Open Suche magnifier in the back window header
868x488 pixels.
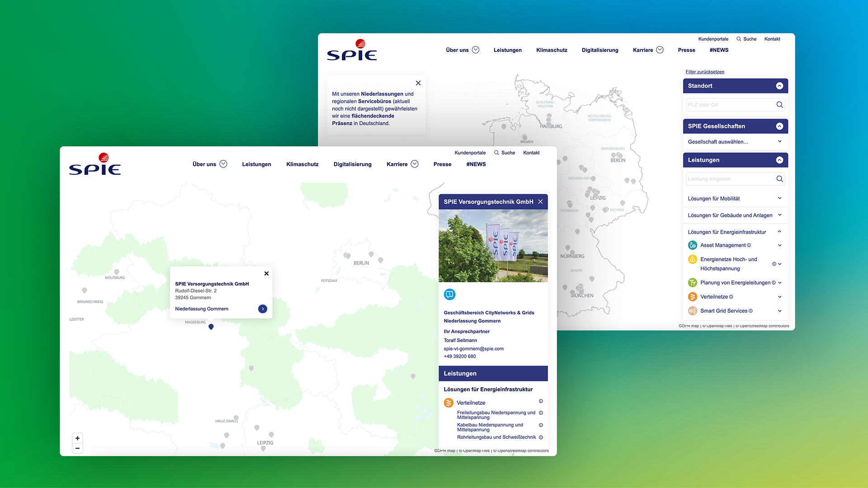739,39
